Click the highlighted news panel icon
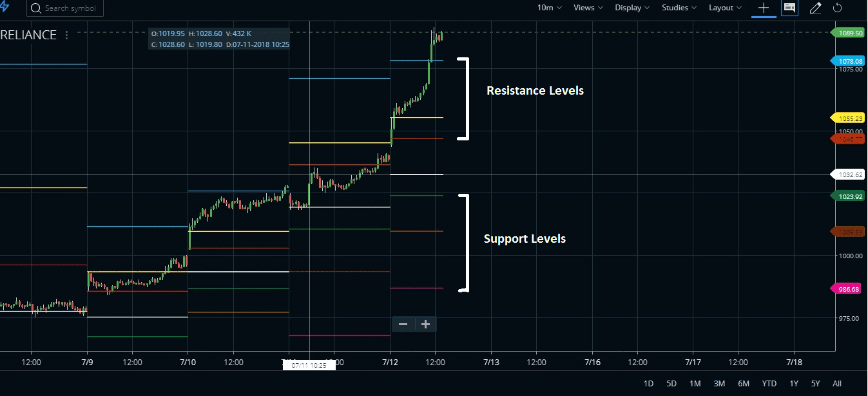The width and height of the screenshot is (868, 396). pyautogui.click(x=789, y=8)
